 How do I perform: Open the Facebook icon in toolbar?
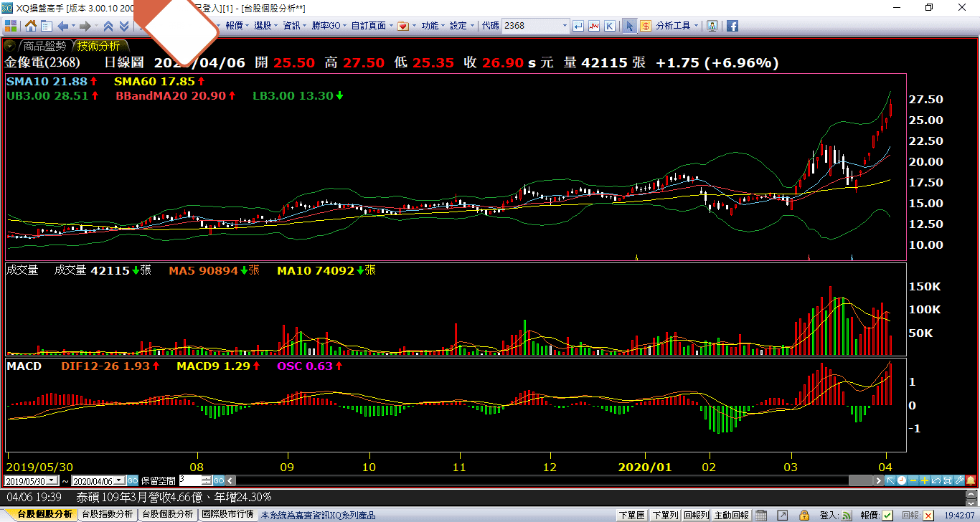[732, 26]
